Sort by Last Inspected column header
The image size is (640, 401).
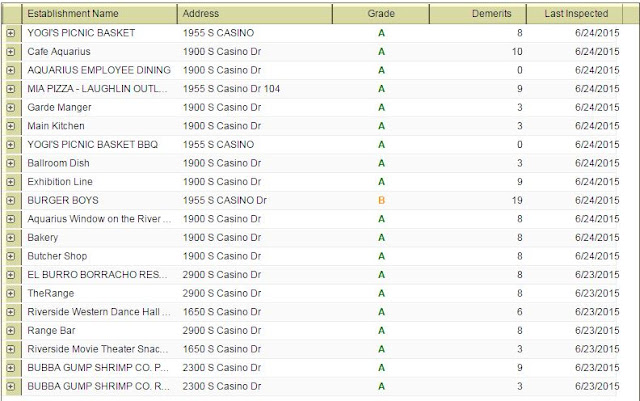point(575,13)
